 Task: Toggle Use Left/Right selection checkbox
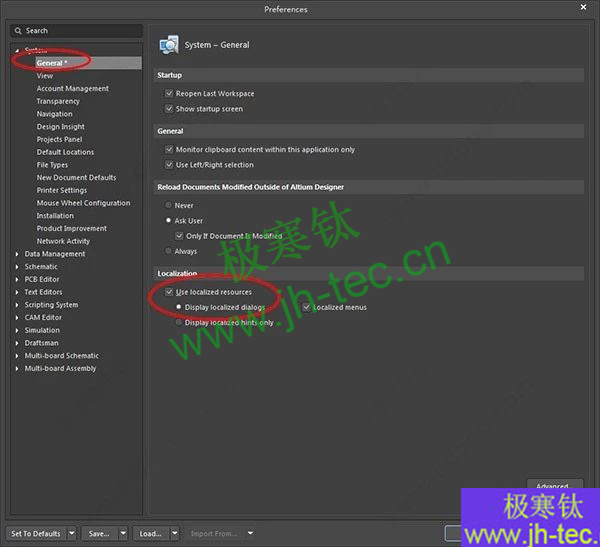click(169, 164)
